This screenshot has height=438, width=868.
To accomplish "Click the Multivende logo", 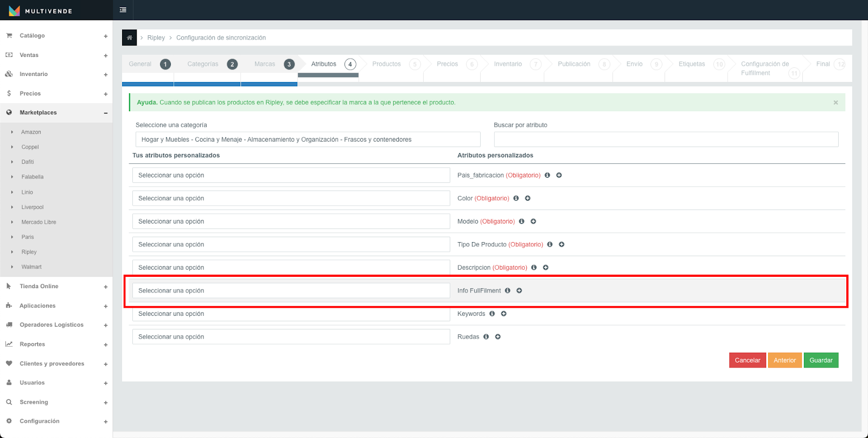I will point(40,10).
